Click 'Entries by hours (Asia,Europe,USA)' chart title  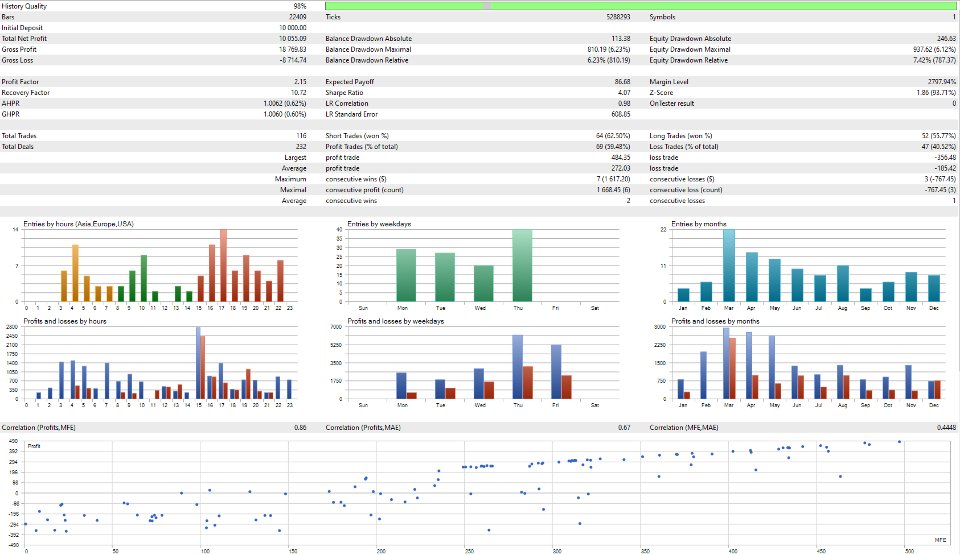[x=78, y=224]
